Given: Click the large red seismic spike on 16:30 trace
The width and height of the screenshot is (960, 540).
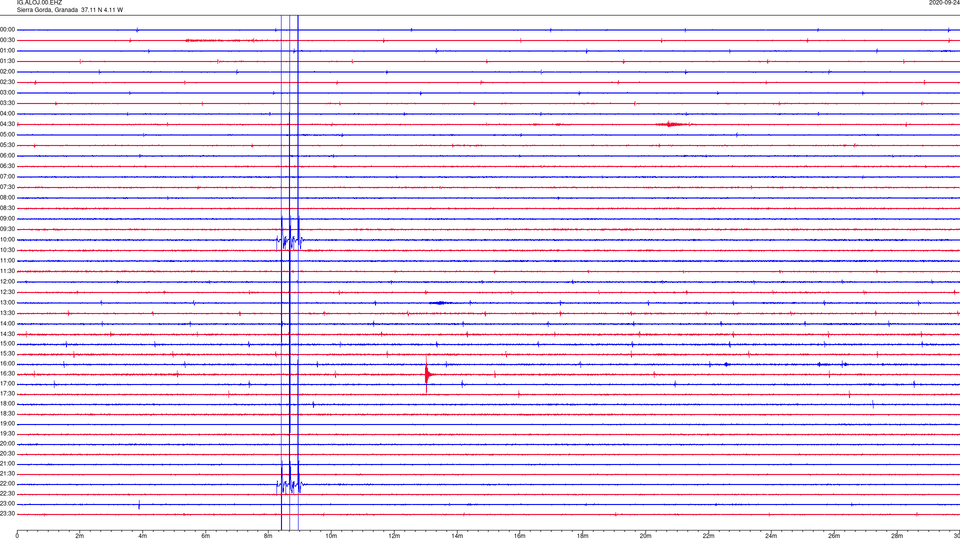Looking at the screenshot, I should (x=427, y=374).
